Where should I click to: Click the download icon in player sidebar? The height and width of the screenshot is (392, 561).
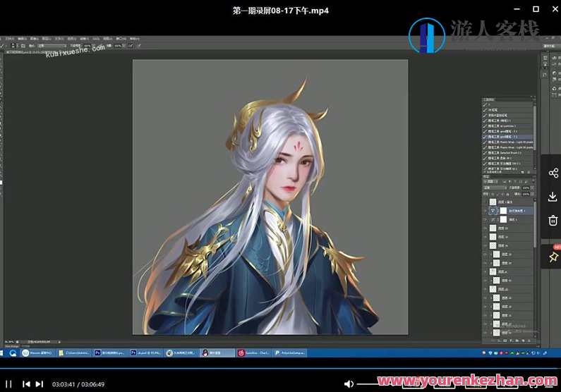[553, 197]
